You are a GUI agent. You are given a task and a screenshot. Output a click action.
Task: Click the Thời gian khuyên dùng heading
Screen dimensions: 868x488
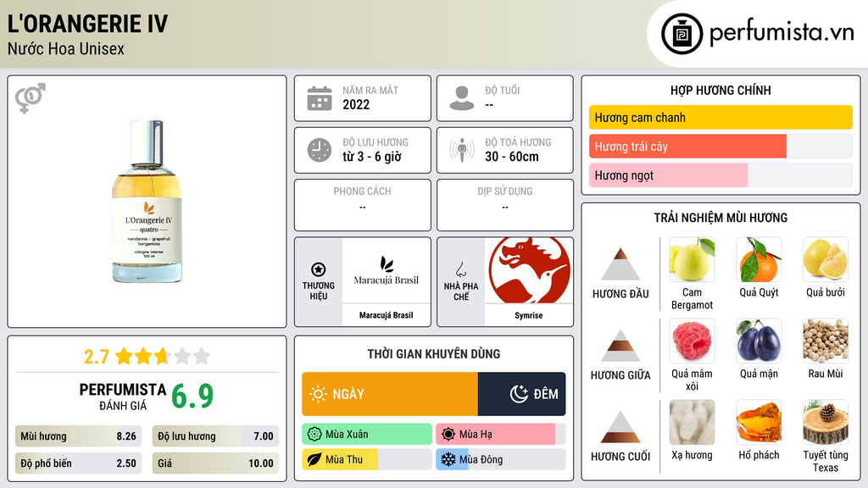(434, 353)
